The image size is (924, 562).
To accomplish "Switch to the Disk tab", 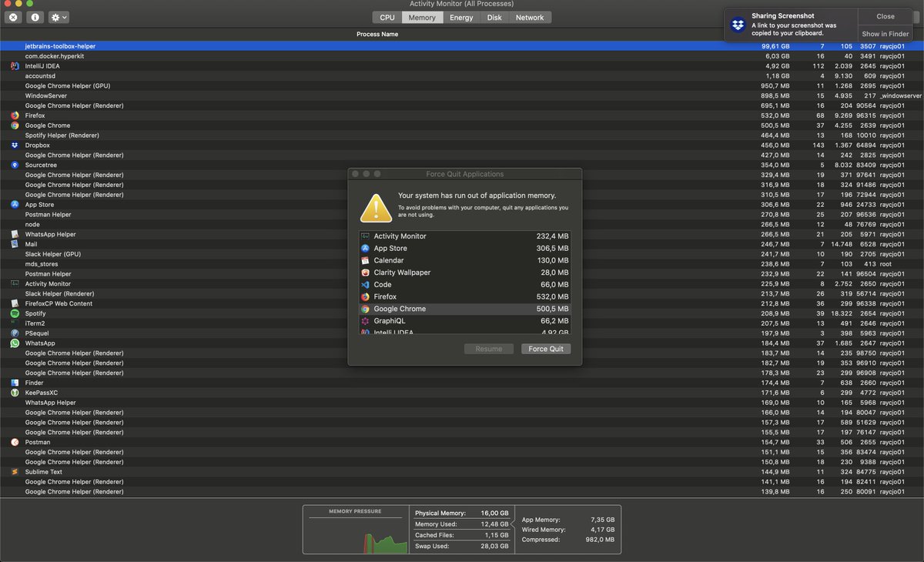I will pyautogui.click(x=494, y=17).
